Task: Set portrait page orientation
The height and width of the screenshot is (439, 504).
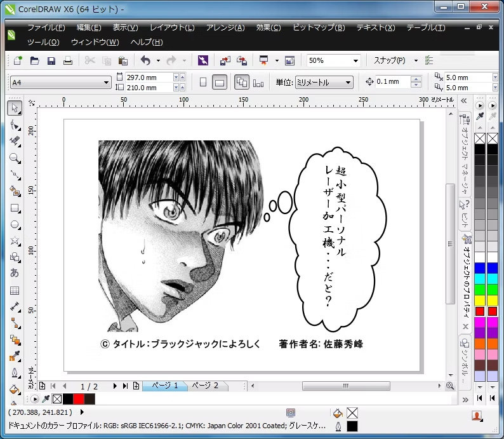Action: [203, 83]
